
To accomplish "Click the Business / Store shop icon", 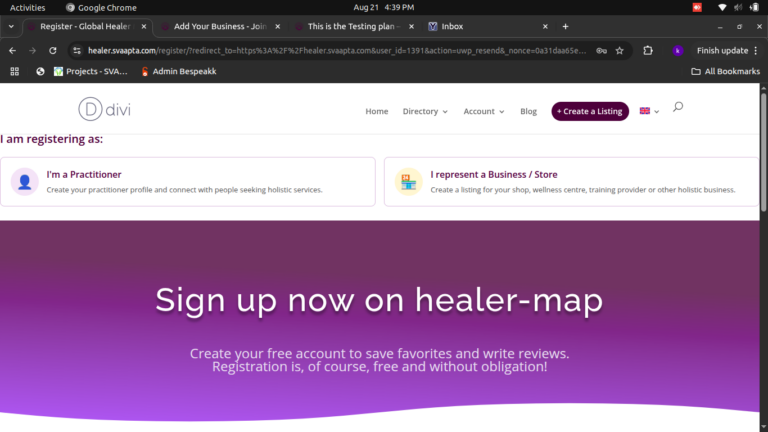I will 408,182.
